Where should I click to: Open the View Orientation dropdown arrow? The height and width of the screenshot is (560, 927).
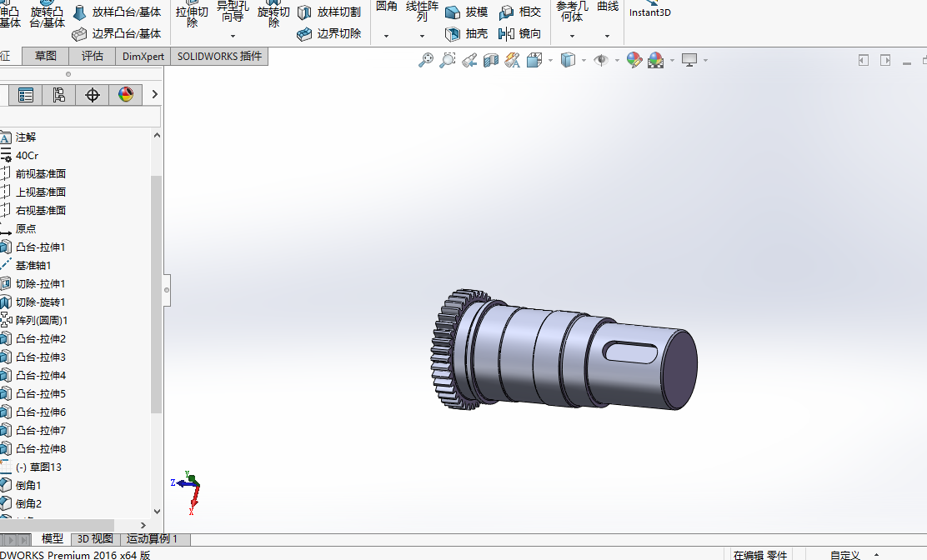point(550,60)
